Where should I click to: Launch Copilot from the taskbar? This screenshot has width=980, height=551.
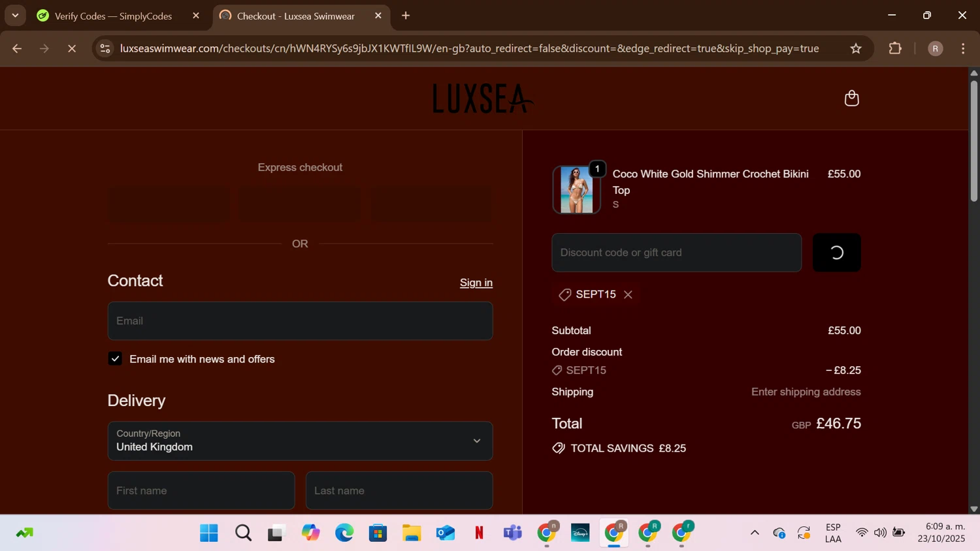coord(310,533)
